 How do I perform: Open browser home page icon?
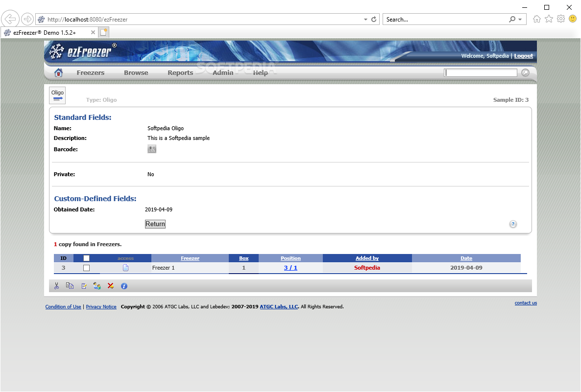tap(536, 19)
